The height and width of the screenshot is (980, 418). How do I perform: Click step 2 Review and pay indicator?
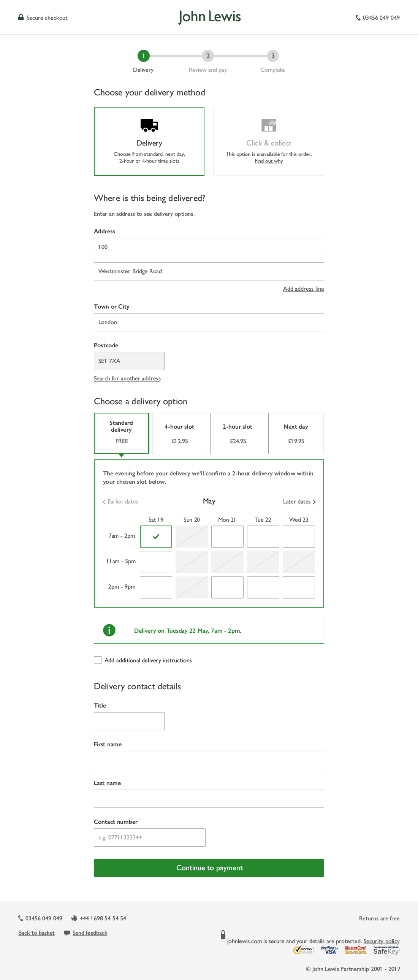(x=207, y=56)
